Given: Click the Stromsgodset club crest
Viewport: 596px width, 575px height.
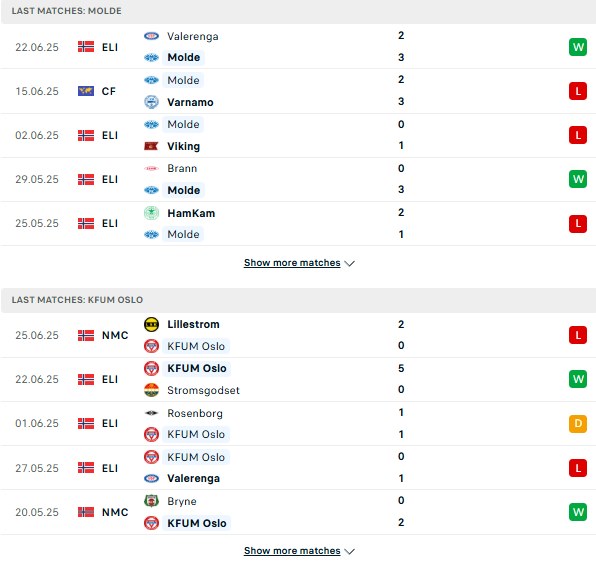Looking at the screenshot, I should pyautogui.click(x=151, y=390).
